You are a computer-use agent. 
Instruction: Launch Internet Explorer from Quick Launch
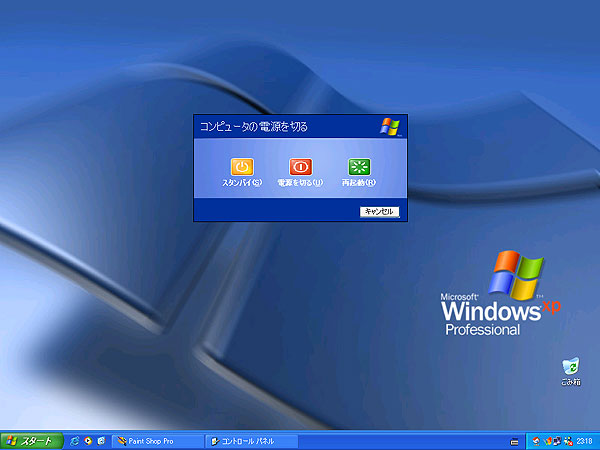point(75,441)
